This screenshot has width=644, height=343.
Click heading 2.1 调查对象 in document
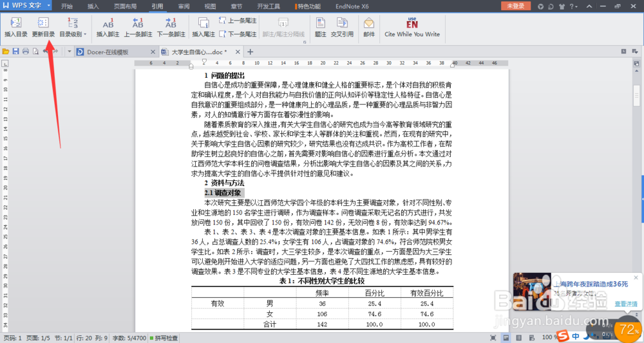coord(224,192)
